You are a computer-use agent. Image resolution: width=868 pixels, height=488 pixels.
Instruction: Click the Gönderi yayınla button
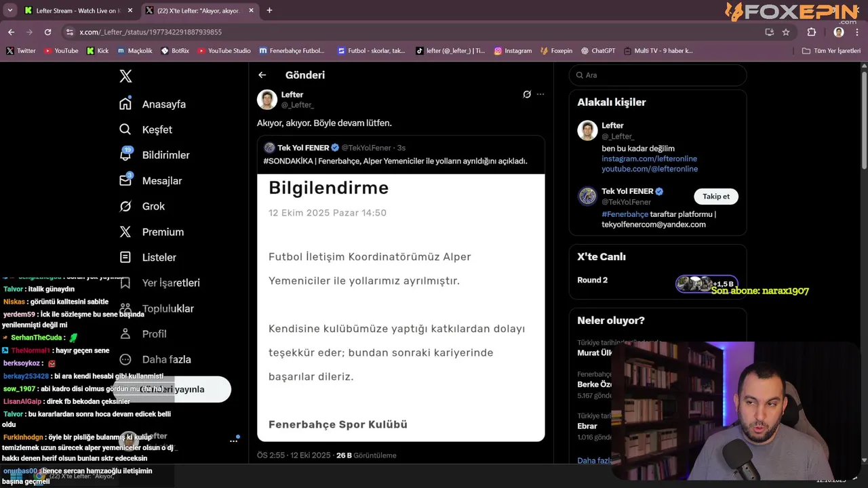[172, 389]
